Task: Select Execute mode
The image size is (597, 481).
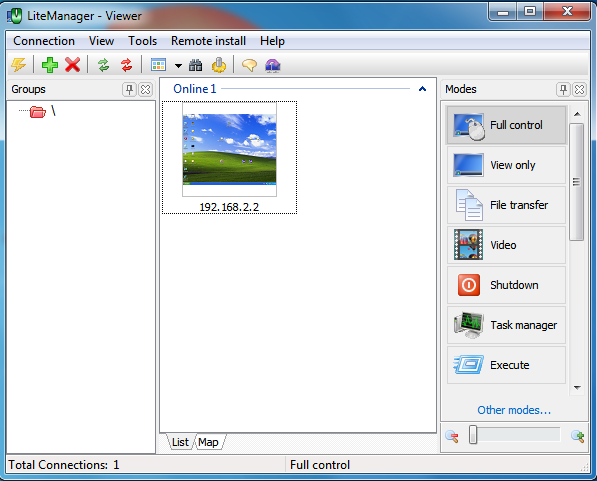Action: 506,365
